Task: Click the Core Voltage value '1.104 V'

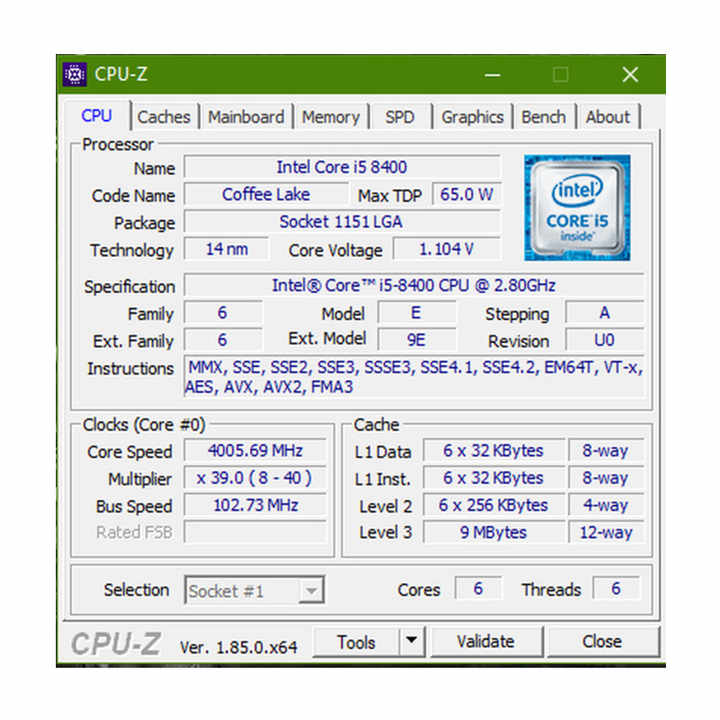Action: pyautogui.click(x=446, y=249)
